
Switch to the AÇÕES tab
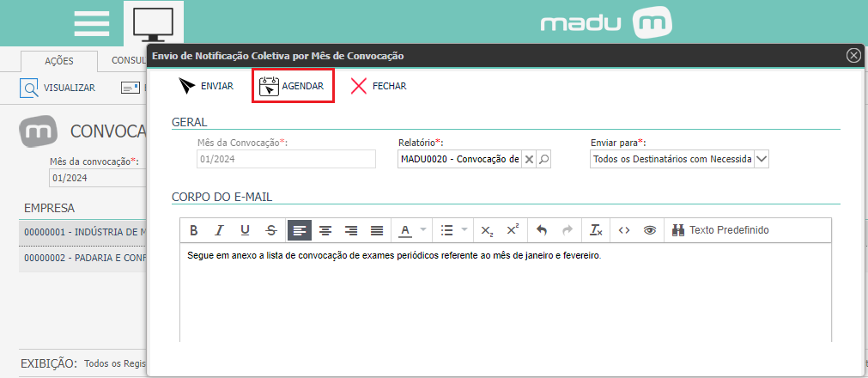pos(59,61)
